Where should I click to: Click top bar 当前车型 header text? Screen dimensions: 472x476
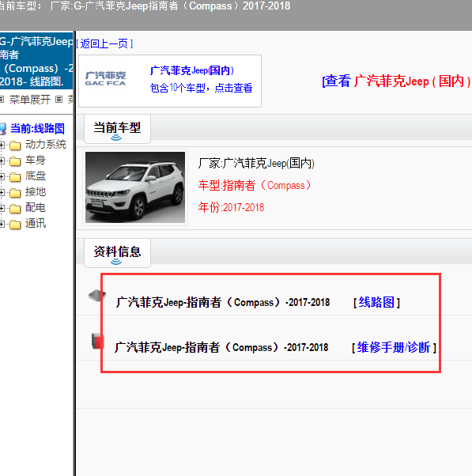coord(145,6)
